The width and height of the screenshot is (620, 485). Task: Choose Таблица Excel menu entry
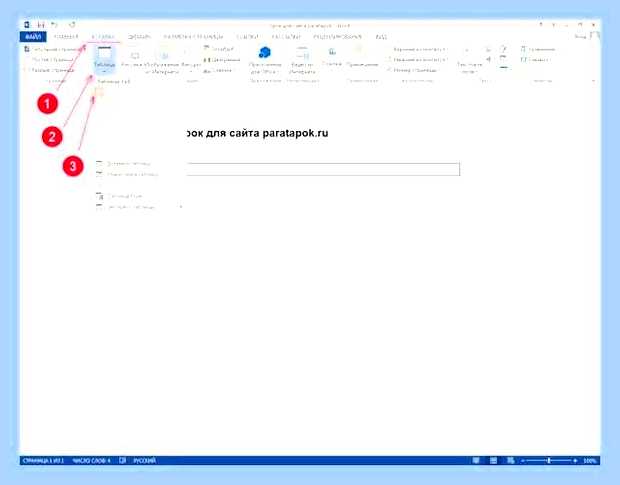click(119, 196)
